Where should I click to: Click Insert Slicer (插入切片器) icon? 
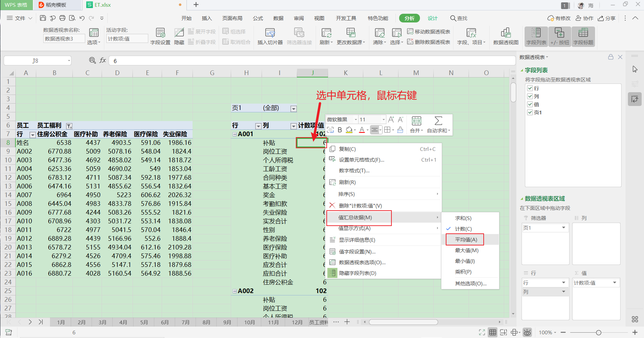coord(270,36)
